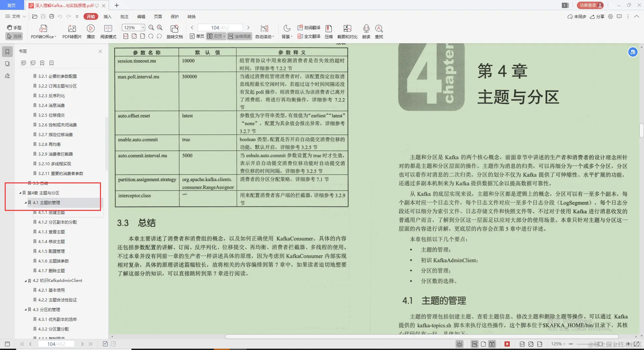Compress the PDF using 压缩 icon
The image size is (644, 350).
[328, 31]
